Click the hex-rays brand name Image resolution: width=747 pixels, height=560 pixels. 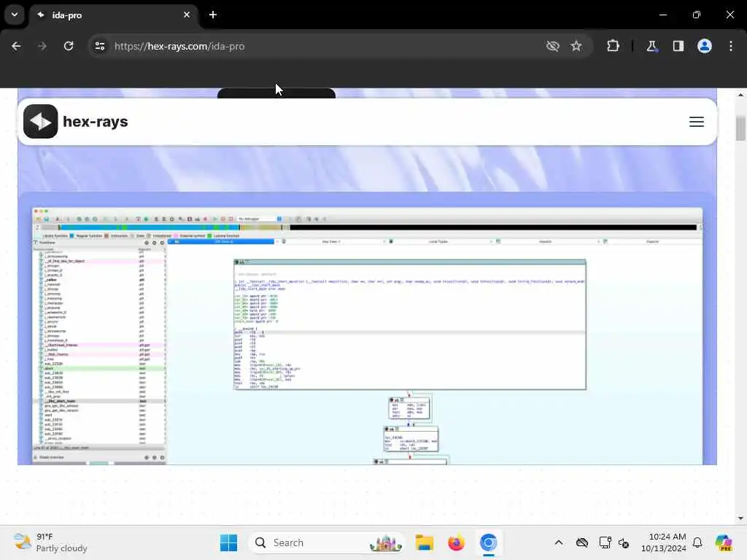96,122
